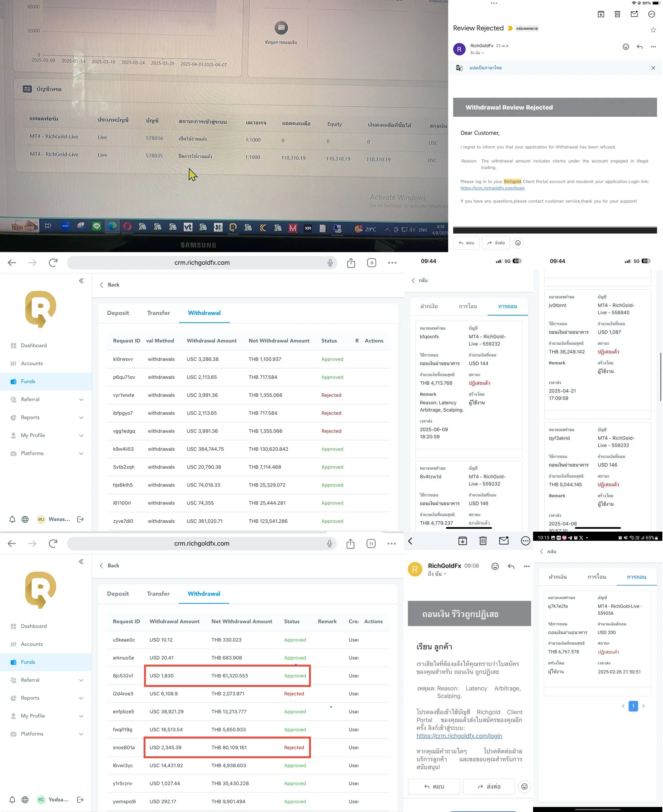Delete the Thai RichGoldFx 09:08 email
Image resolution: width=663 pixels, height=812 pixels.
pyautogui.click(x=483, y=541)
